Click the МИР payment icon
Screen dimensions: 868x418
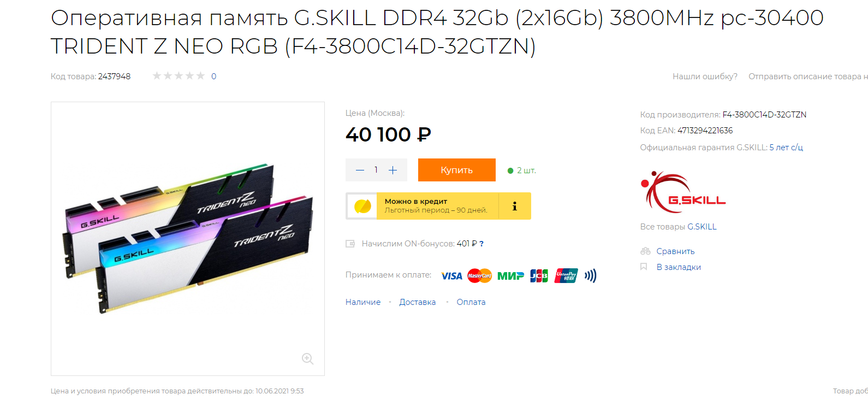[510, 276]
